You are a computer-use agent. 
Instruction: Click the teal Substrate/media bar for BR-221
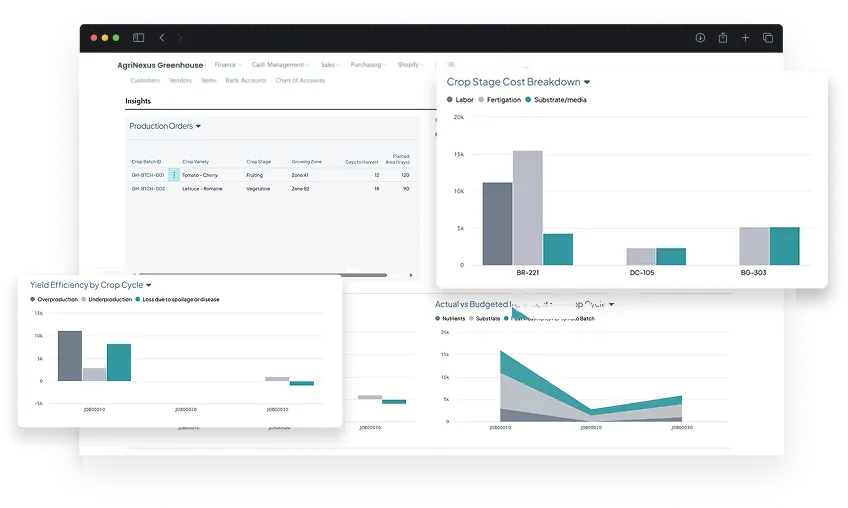[x=558, y=249]
